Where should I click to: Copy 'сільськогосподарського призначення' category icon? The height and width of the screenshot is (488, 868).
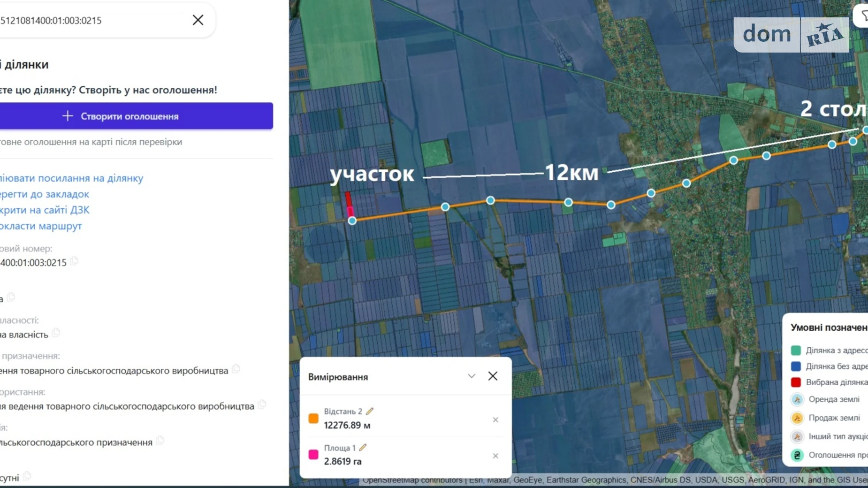160,441
